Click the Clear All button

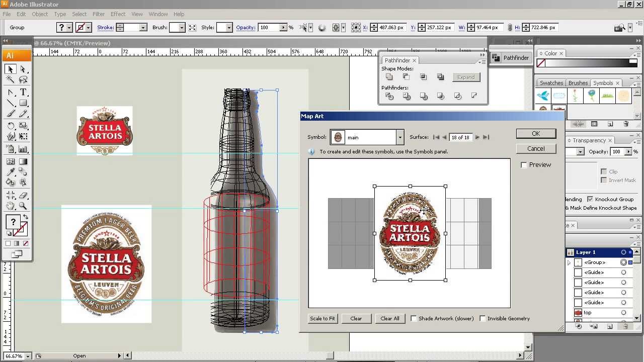(390, 318)
